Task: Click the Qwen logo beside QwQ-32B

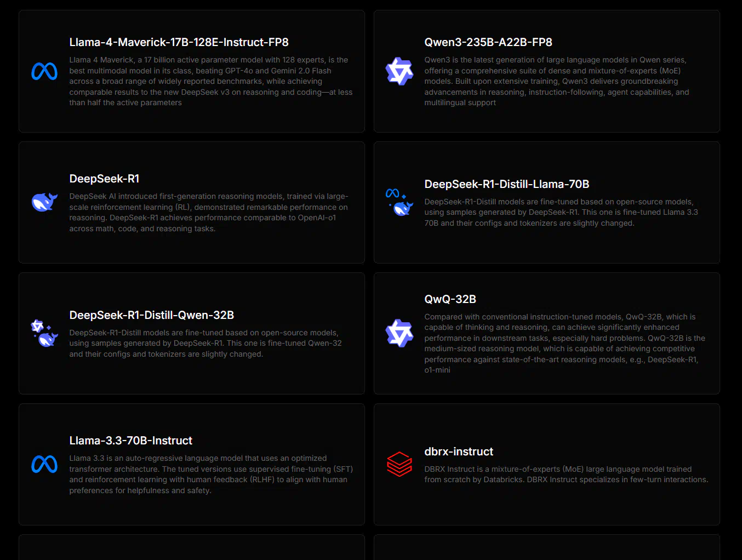Action: coord(399,333)
